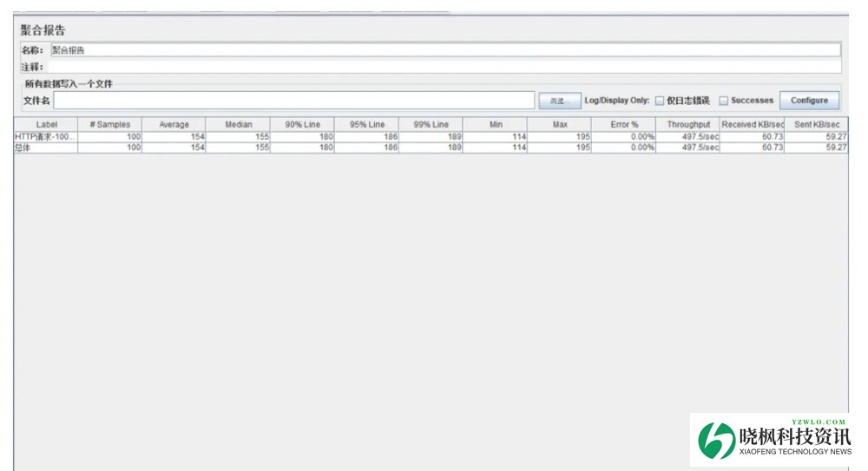Click the Label column header
The width and height of the screenshot is (868, 471).
(46, 125)
